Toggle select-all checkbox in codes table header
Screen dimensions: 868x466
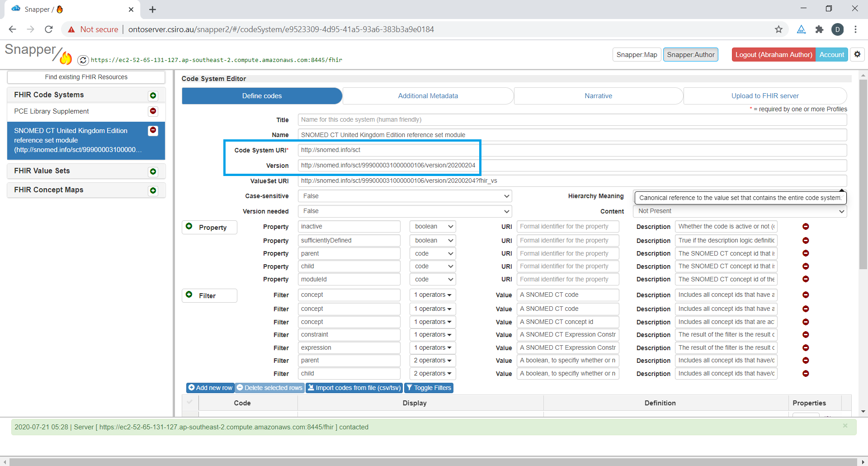[190, 402]
